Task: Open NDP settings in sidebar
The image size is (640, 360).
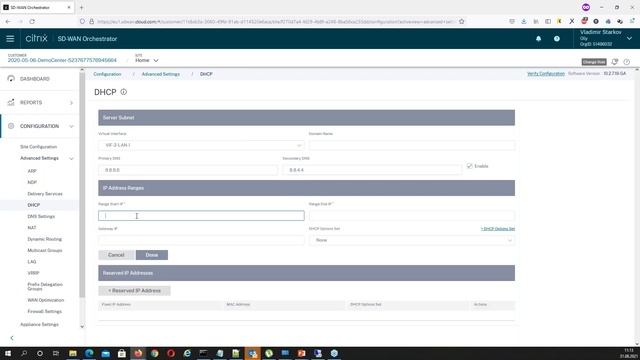Action: pos(32,182)
